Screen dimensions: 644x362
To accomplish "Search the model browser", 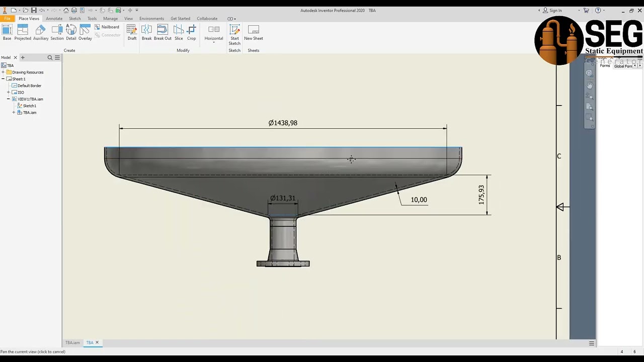I will pyautogui.click(x=50, y=58).
